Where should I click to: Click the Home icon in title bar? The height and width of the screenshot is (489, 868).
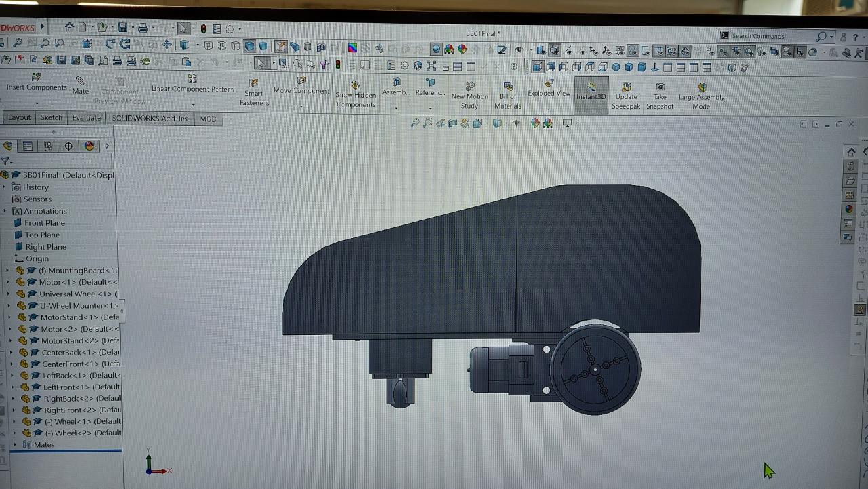[x=69, y=28]
